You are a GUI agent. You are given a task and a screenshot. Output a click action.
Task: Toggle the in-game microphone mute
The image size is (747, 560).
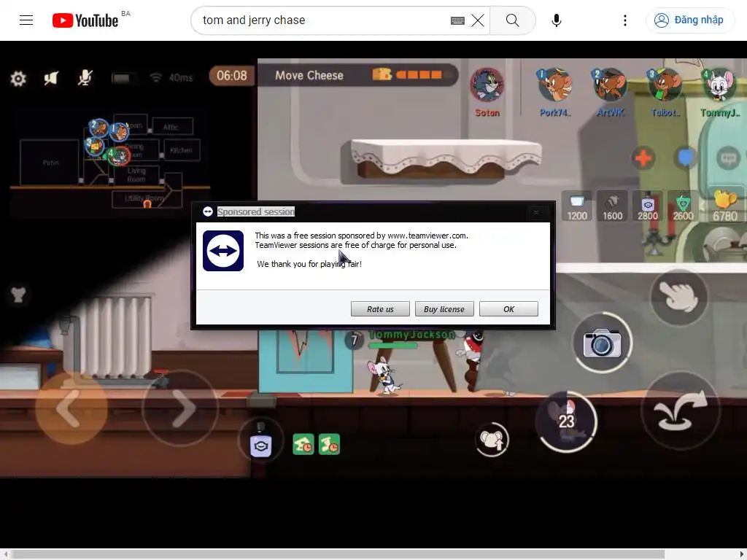[x=85, y=77]
